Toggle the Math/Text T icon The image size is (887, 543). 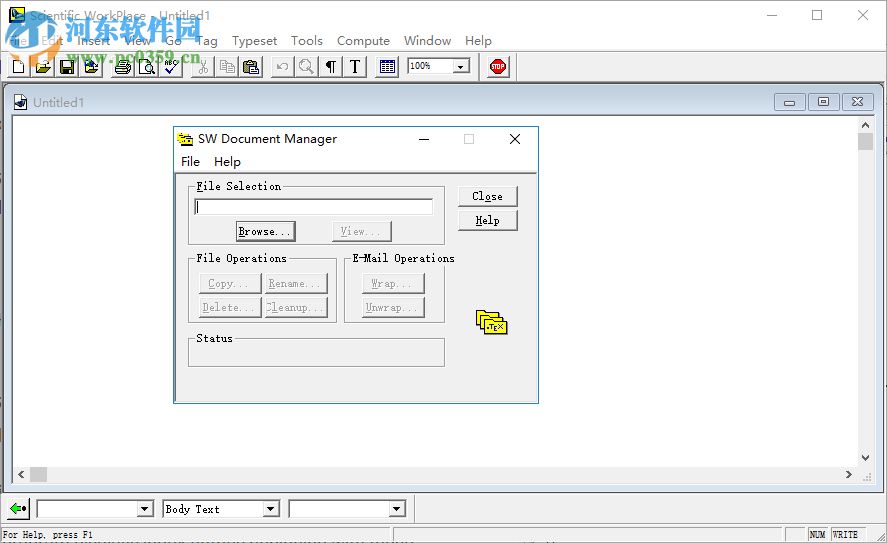355,67
